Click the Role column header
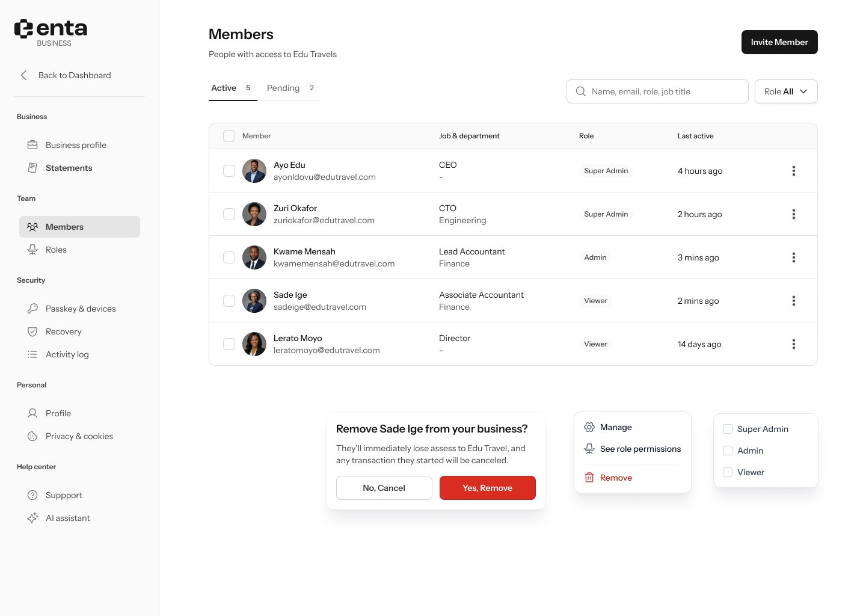This screenshot has height=616, width=866. tap(586, 136)
